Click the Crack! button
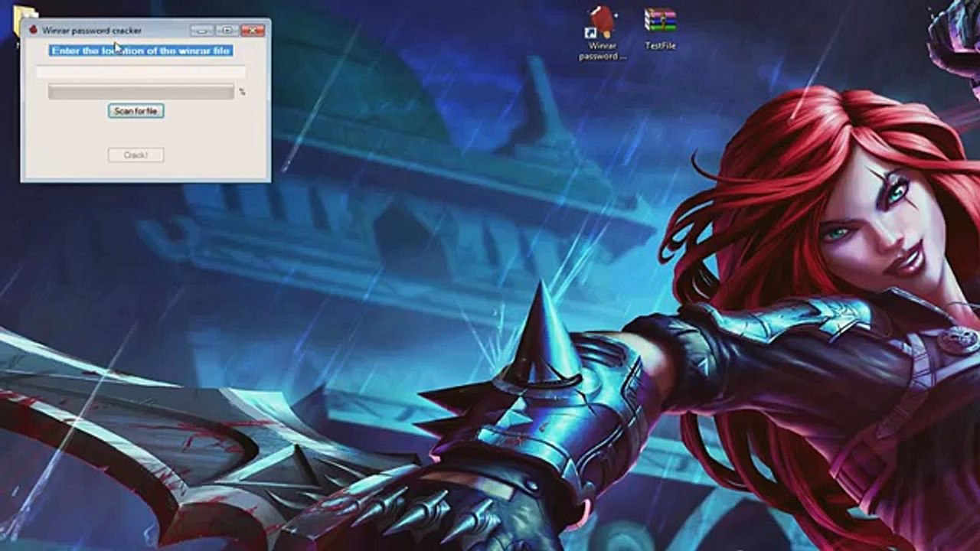The width and height of the screenshot is (980, 551). (x=136, y=155)
